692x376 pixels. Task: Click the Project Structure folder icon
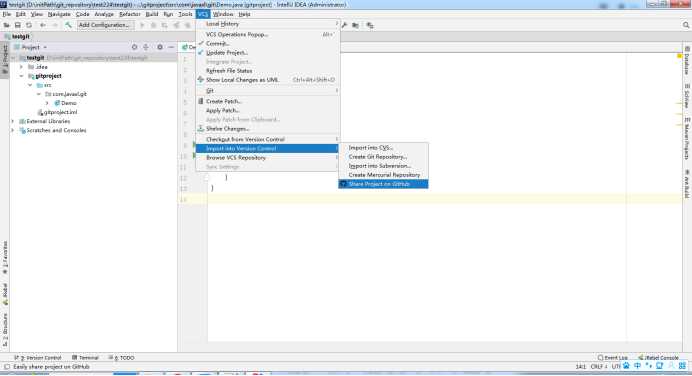356,25
